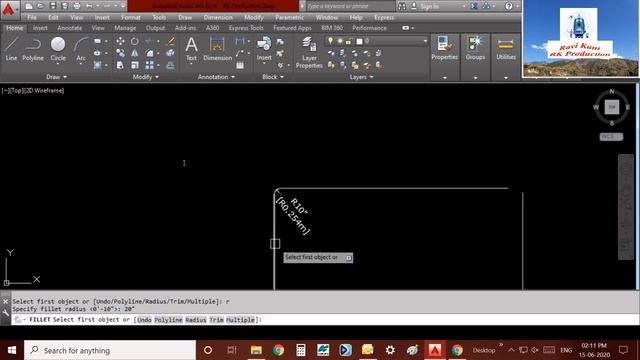Open the Parametric menu
Image resolution: width=640 pixels, height=360 pixels.
point(289,18)
